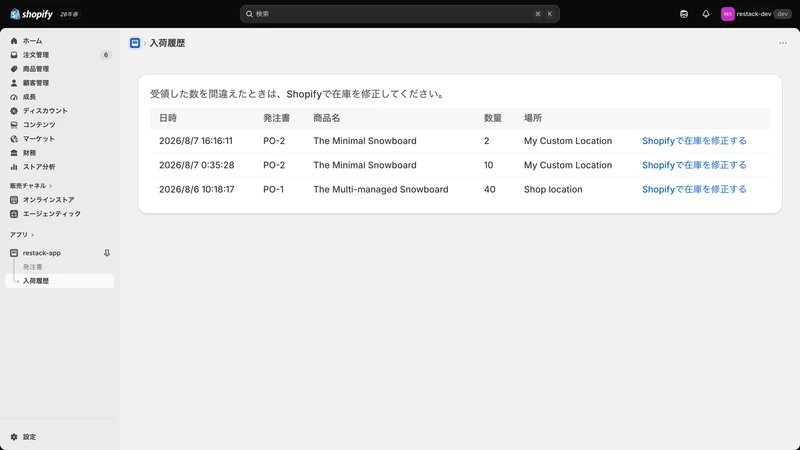Click Shop location cell

[553, 189]
